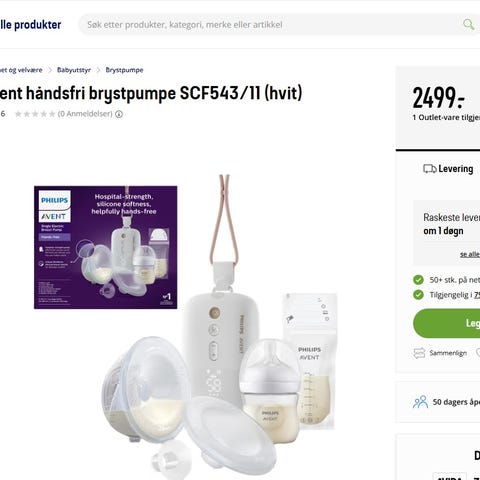Select the Levering tab
480x480 pixels.
tap(448, 169)
